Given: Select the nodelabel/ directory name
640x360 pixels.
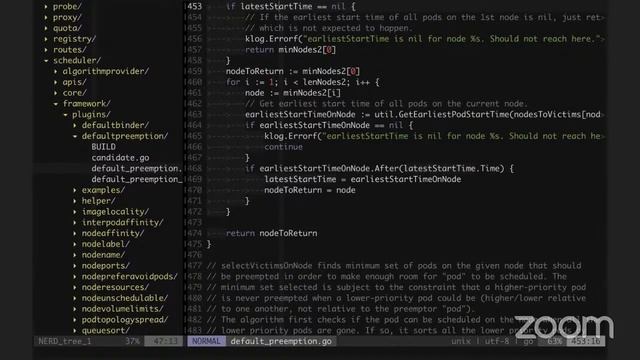Looking at the screenshot, I should pyautogui.click(x=106, y=244).
